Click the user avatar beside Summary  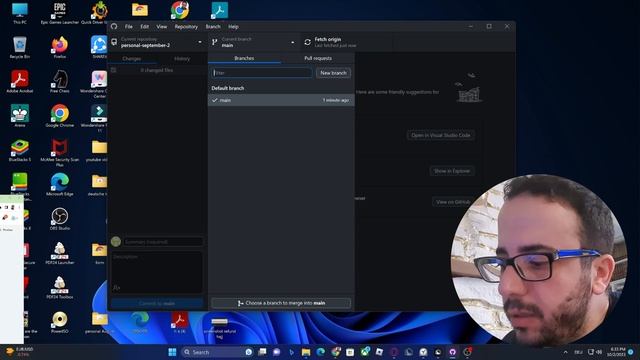pos(116,242)
